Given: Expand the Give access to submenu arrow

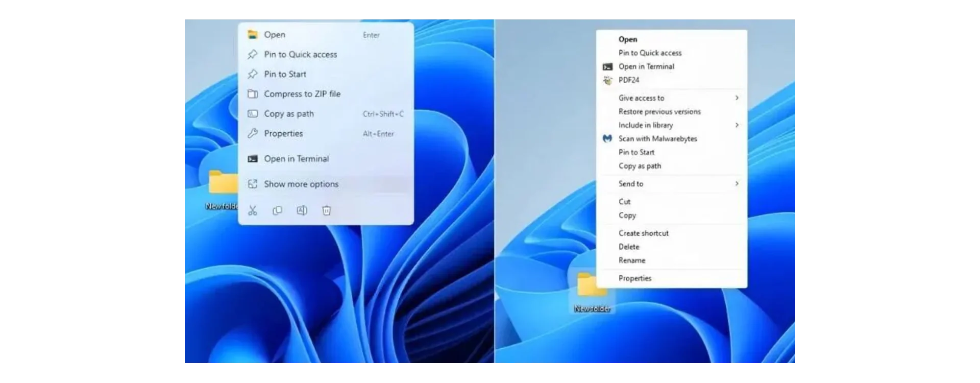Looking at the screenshot, I should tap(737, 98).
